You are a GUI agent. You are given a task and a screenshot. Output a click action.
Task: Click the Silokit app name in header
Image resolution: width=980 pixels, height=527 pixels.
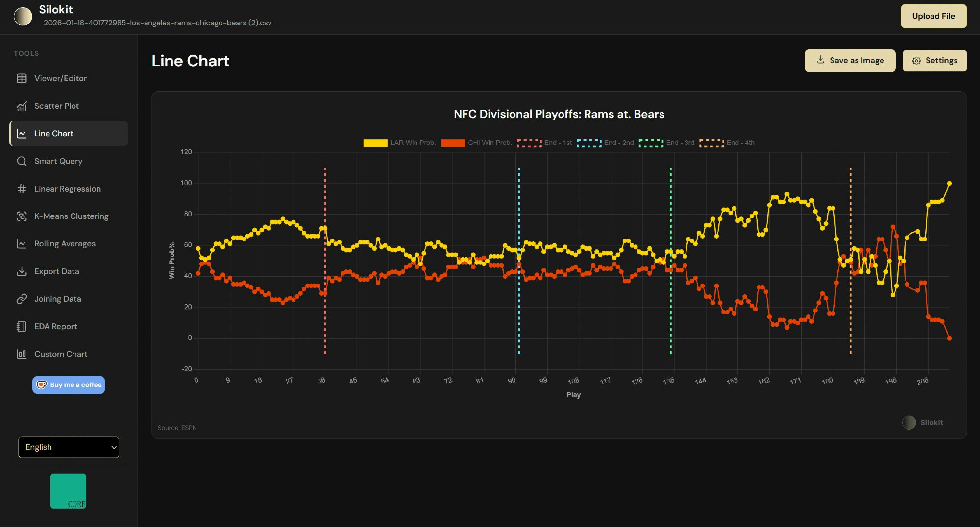tap(56, 9)
